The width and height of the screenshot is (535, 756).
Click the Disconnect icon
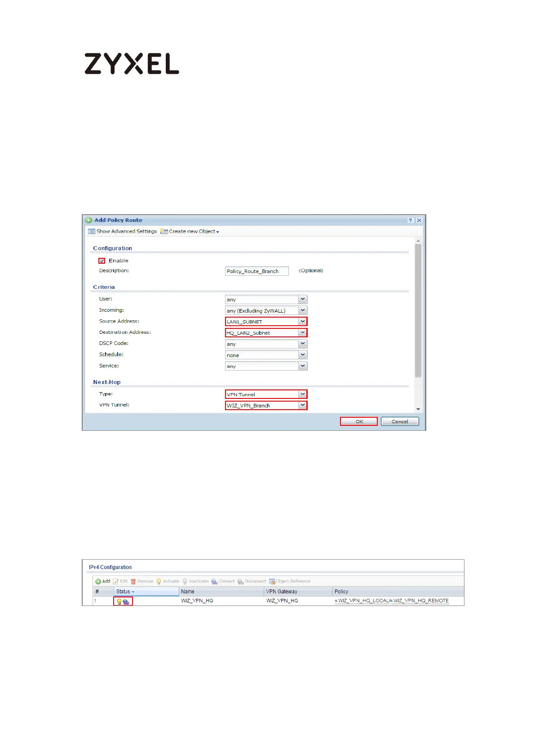coord(240,581)
